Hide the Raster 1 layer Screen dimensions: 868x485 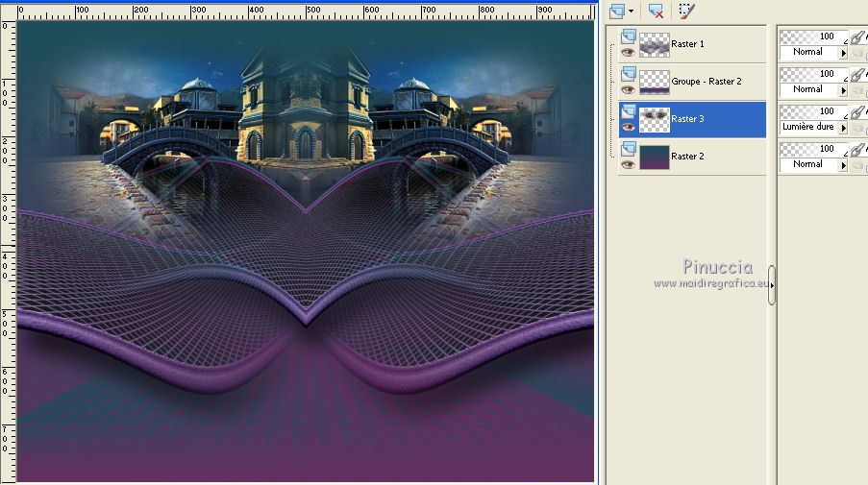pyautogui.click(x=629, y=51)
